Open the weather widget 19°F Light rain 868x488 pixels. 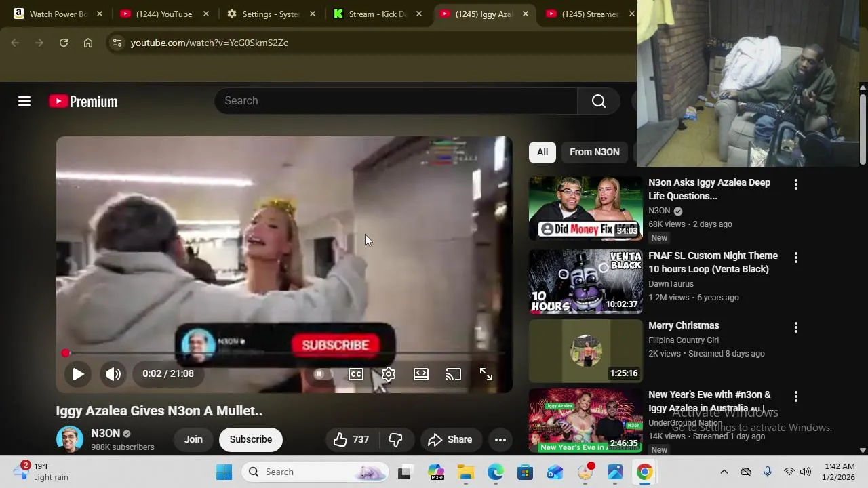point(41,472)
